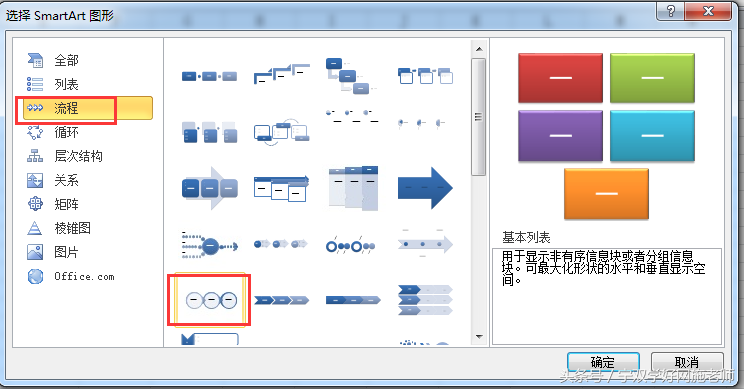Select the 列表 (List) category
744x389 pixels.
66,84
